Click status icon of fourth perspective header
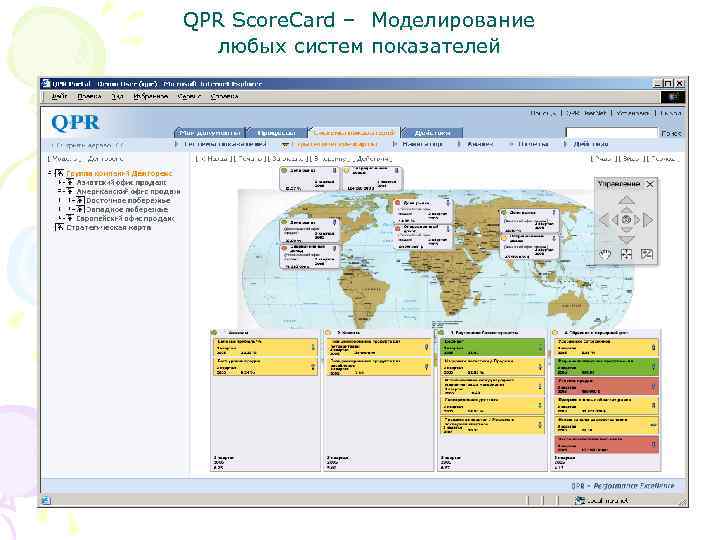Screen dimensions: 720x540 555,332
